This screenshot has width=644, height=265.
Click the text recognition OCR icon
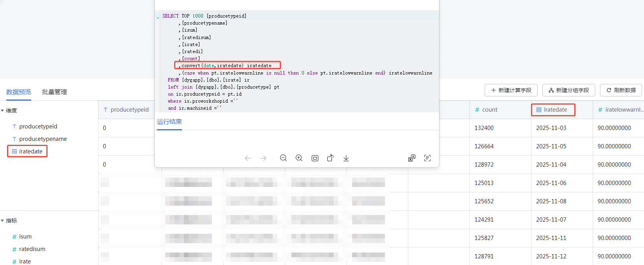click(x=427, y=158)
